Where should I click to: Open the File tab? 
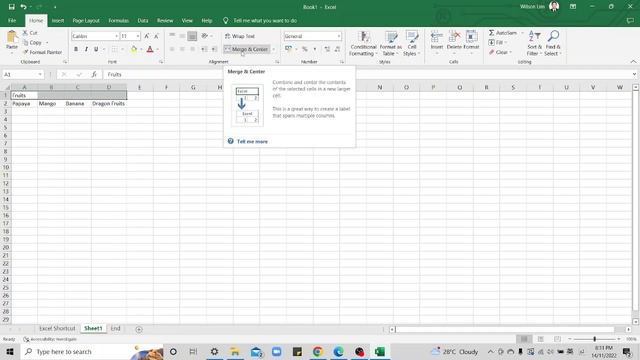(x=12, y=20)
